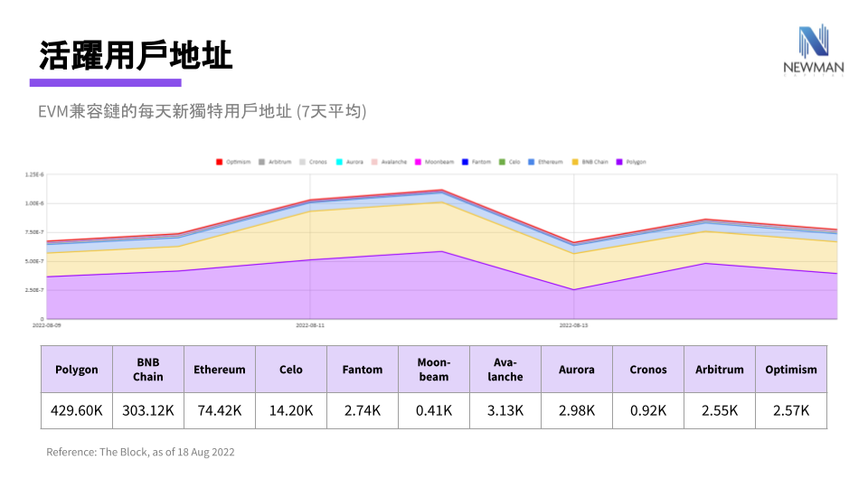Click the 14.20K value cell
This screenshot has width=868, height=488.
[290, 410]
